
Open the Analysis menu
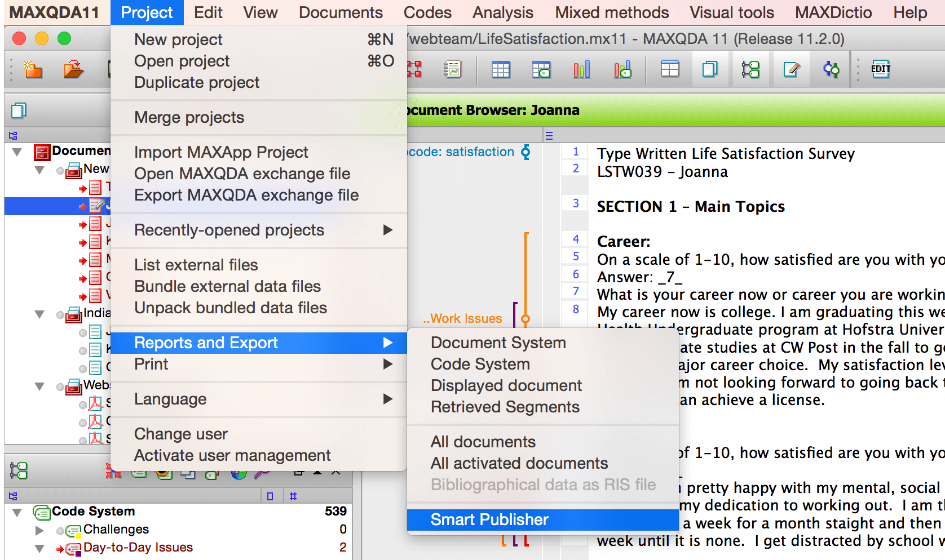(x=502, y=12)
